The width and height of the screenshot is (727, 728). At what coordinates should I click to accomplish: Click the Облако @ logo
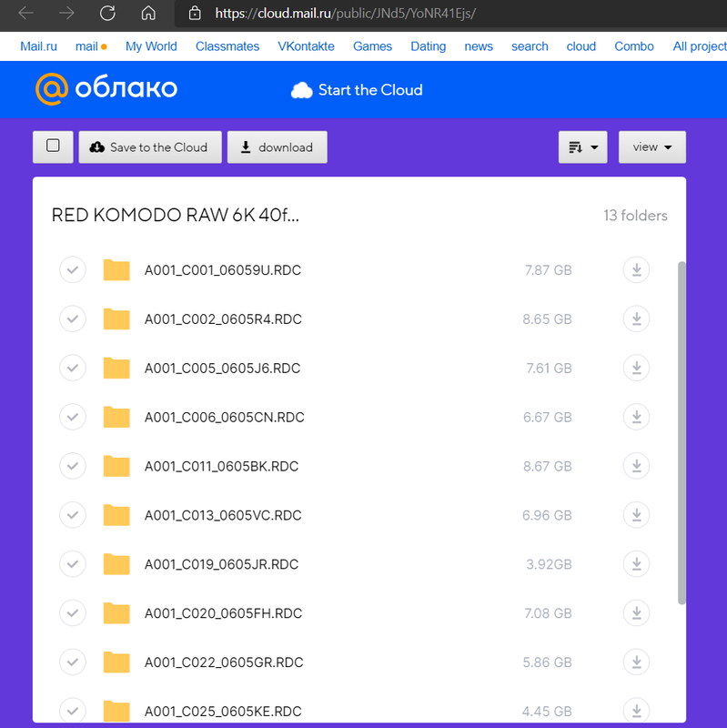pos(106,88)
